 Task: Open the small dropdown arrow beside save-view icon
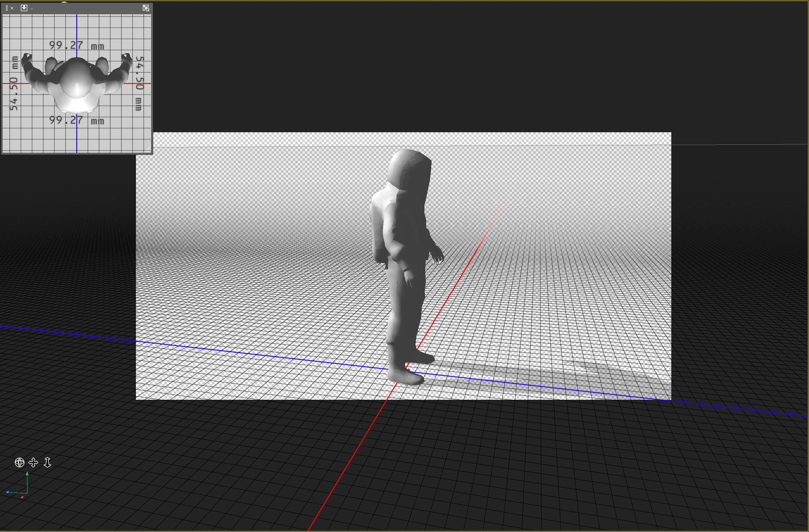tap(32, 9)
